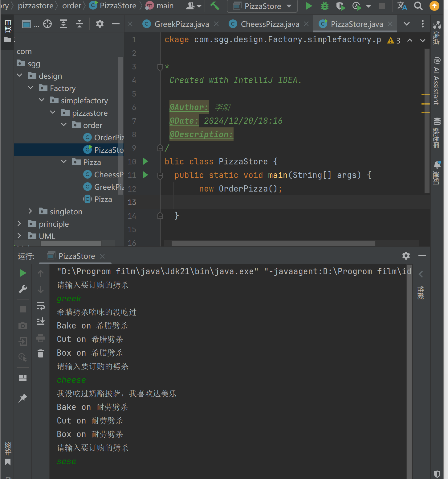Open Search Everywhere magnifier icon
Screen dimensions: 448x479
(x=418, y=6)
